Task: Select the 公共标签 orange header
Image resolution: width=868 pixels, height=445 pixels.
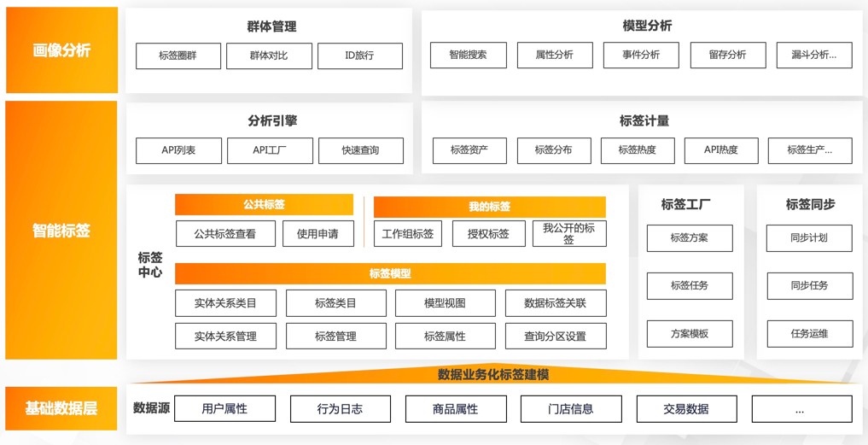Action: pos(264,204)
